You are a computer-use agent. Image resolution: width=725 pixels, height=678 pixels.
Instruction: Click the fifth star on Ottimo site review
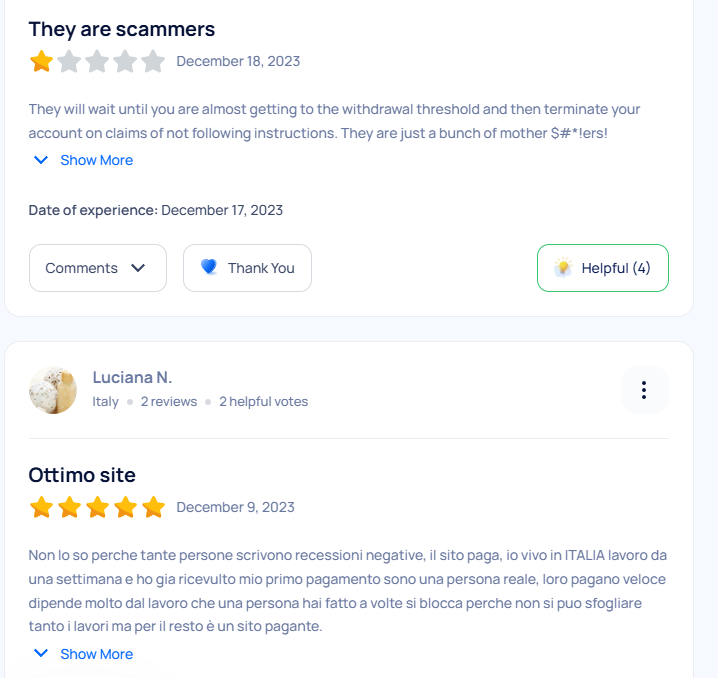[153, 507]
